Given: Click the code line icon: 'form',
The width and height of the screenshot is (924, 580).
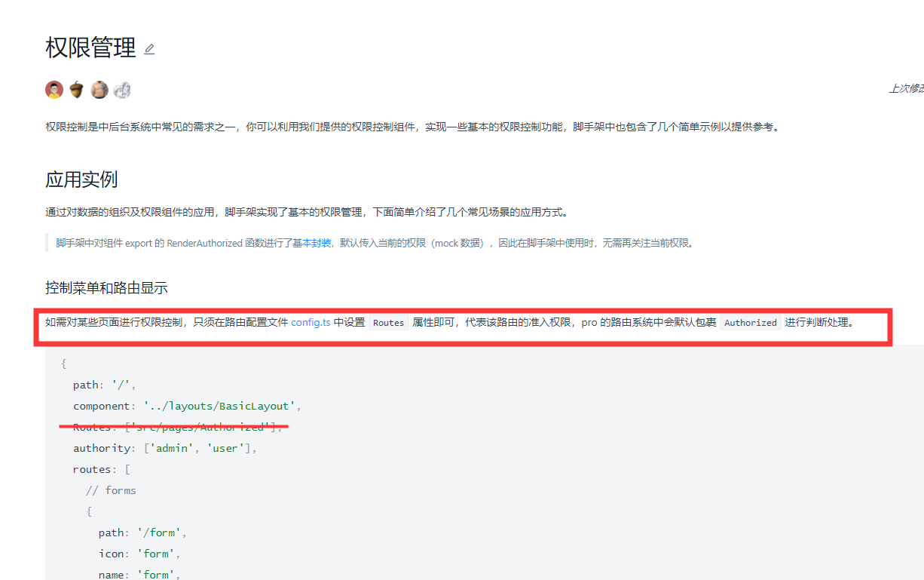Looking at the screenshot, I should (139, 554).
